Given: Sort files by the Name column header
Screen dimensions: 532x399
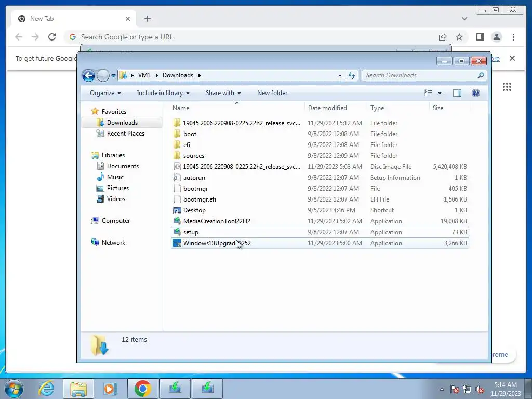Looking at the screenshot, I should (237, 108).
